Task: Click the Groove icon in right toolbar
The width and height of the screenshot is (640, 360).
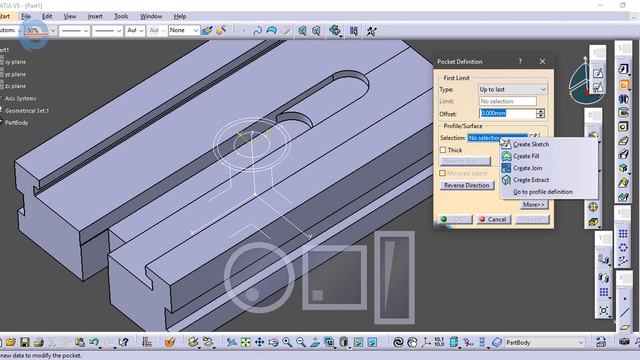Action: click(623, 113)
